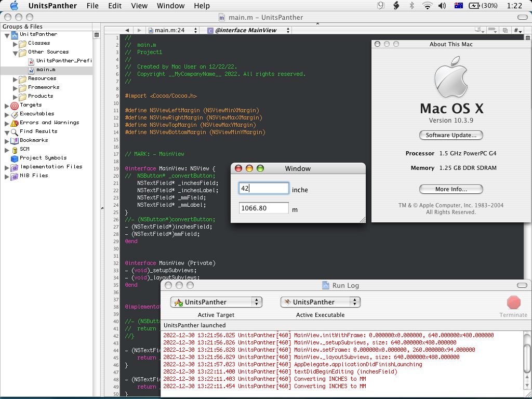Viewport: 532px width, 399px height.
Task: Click the Software Update... button
Action: 451,135
